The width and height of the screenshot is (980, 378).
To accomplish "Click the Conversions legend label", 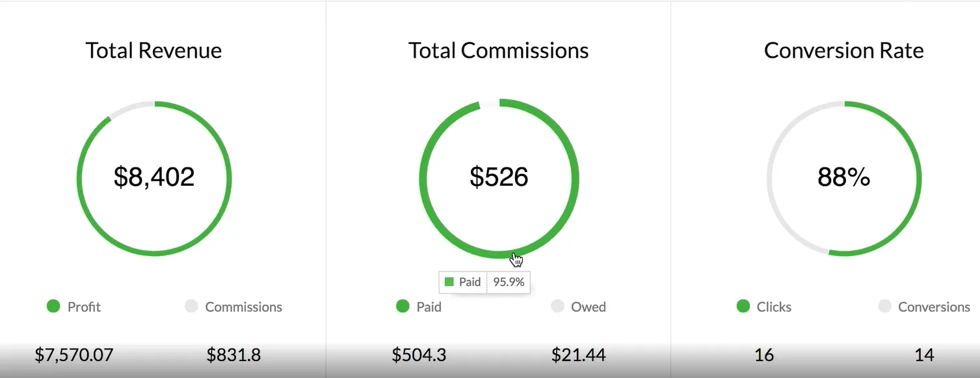I will click(x=934, y=307).
